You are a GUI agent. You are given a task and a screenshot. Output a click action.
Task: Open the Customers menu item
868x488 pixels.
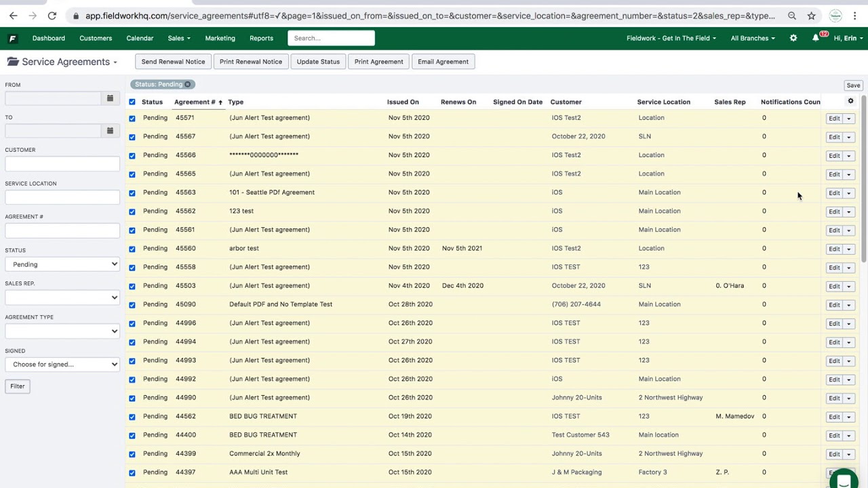click(96, 39)
